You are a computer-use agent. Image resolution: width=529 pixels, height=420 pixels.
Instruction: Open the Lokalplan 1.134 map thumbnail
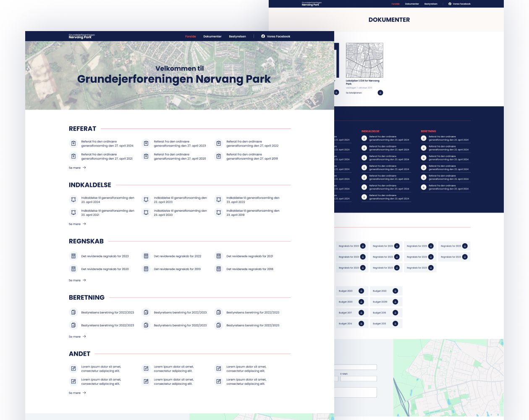coord(364,60)
